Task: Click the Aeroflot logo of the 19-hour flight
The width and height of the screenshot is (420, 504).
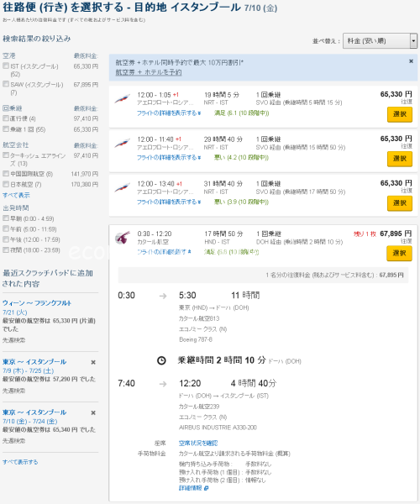Action: 123,98
